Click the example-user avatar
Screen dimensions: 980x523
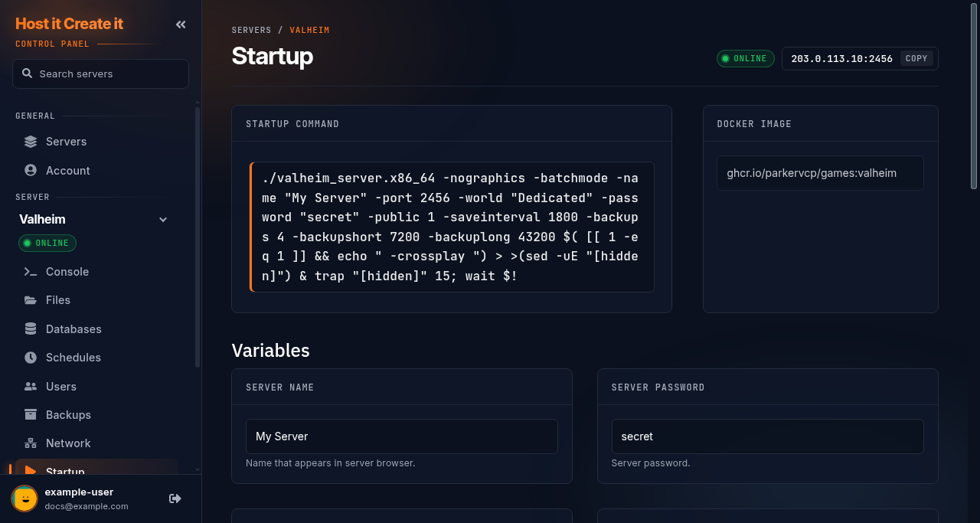coord(24,498)
